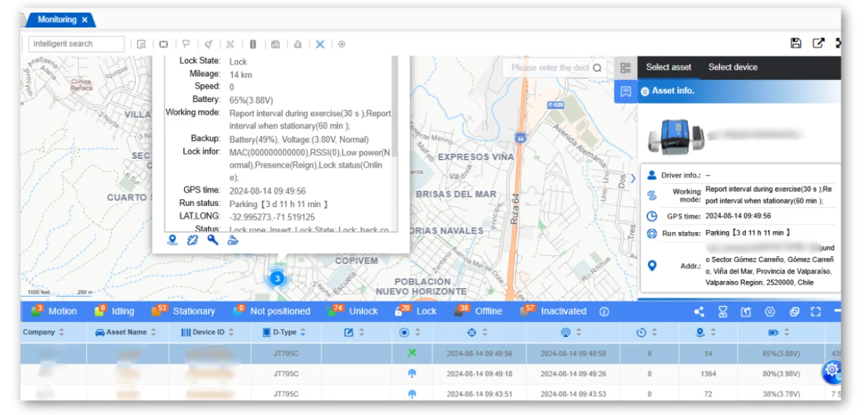This screenshot has width=868, height=415.
Task: Expand table using the fullscreen corners icon
Action: (816, 311)
